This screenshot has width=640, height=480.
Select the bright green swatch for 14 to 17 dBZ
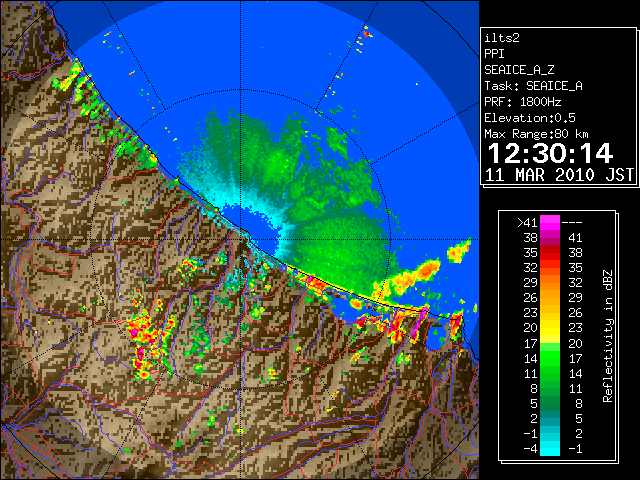[550, 358]
